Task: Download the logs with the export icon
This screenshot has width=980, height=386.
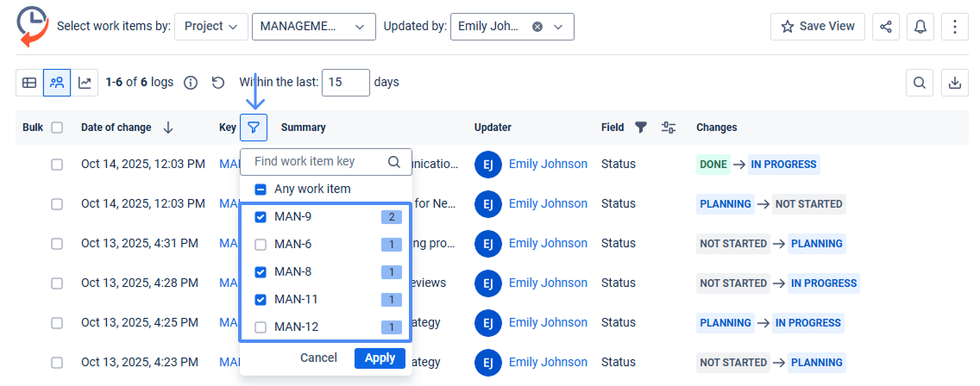Action: (955, 83)
